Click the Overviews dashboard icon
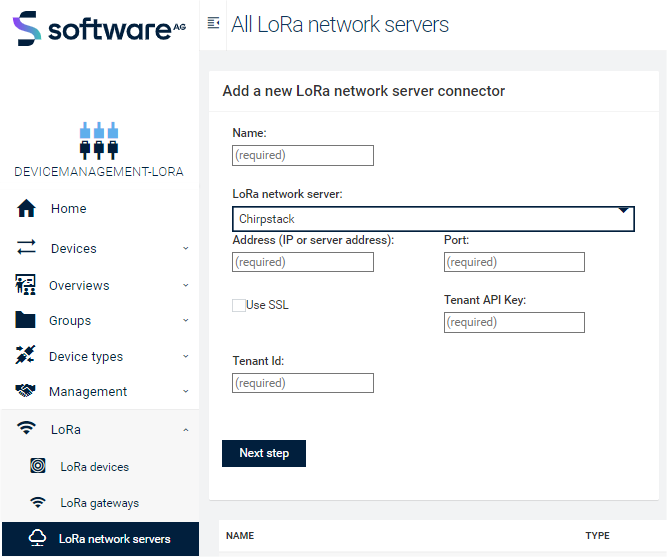Screen dimensions: 667x557 pos(27,285)
